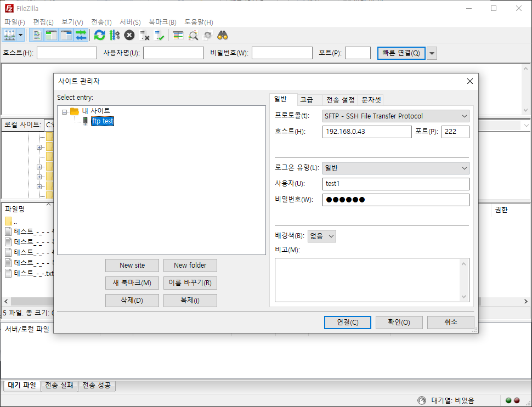532x407 pixels.
Task: Open the 북마크(B) menu
Action: pyautogui.click(x=162, y=22)
